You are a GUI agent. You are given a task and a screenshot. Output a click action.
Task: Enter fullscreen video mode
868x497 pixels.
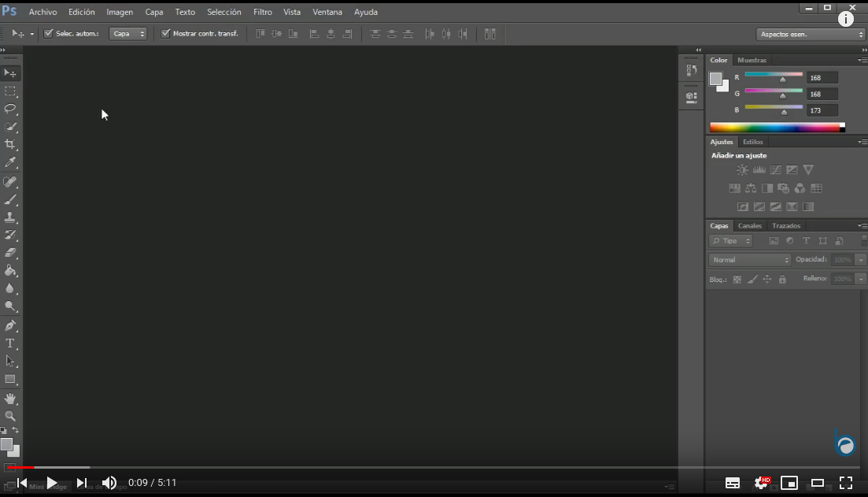coord(846,483)
